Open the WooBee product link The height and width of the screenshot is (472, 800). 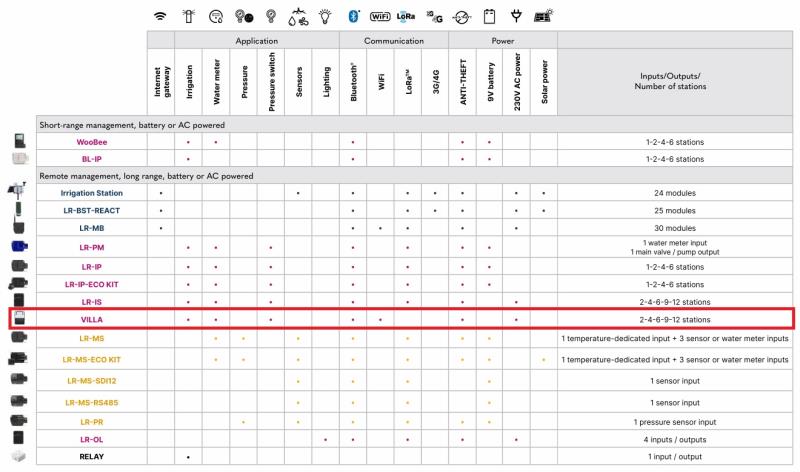tap(92, 142)
